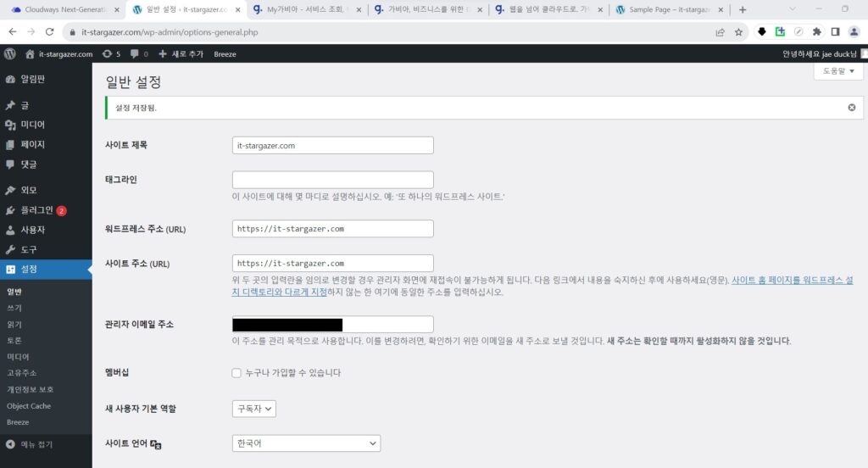
Task: Open 댓글 comments sidebar menu
Action: point(46,164)
